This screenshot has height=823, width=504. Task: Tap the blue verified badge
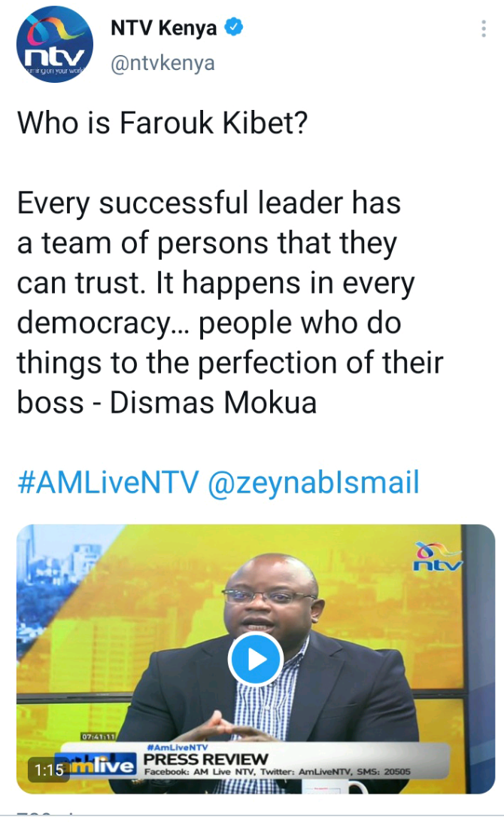[x=233, y=27]
